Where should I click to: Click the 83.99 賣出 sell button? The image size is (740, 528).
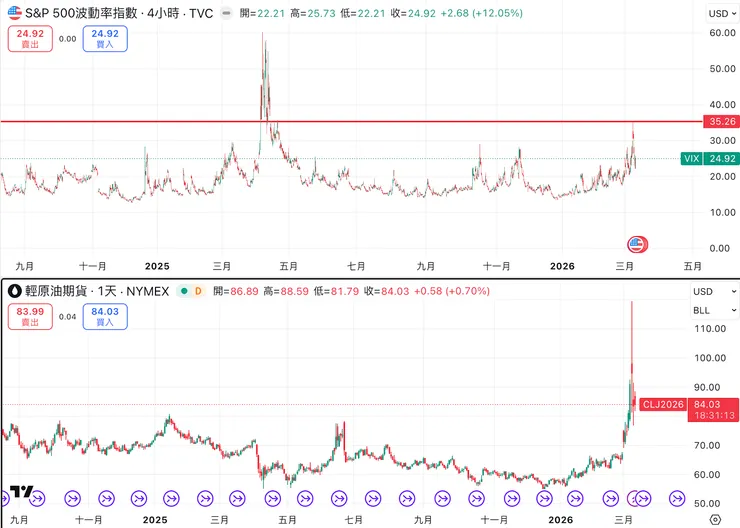click(30, 317)
